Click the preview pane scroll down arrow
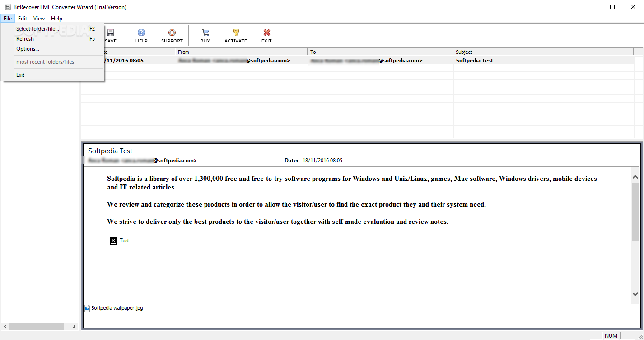The width and height of the screenshot is (644, 340). (635, 294)
